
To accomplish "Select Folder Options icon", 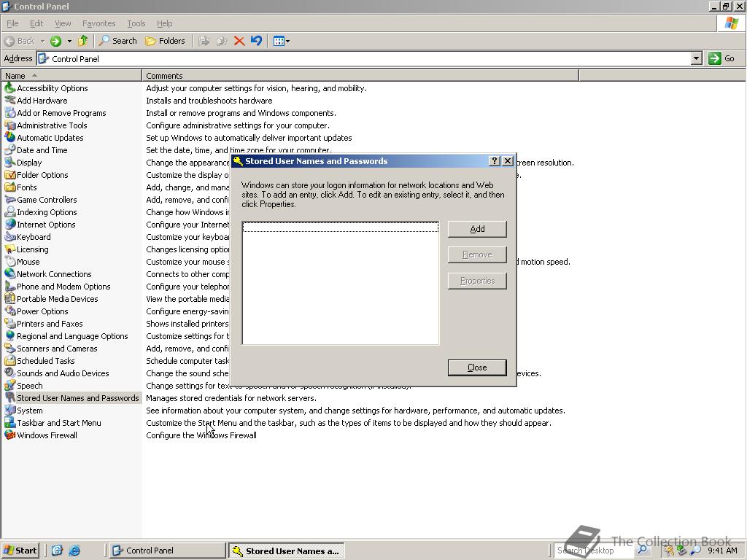I will pos(10,175).
